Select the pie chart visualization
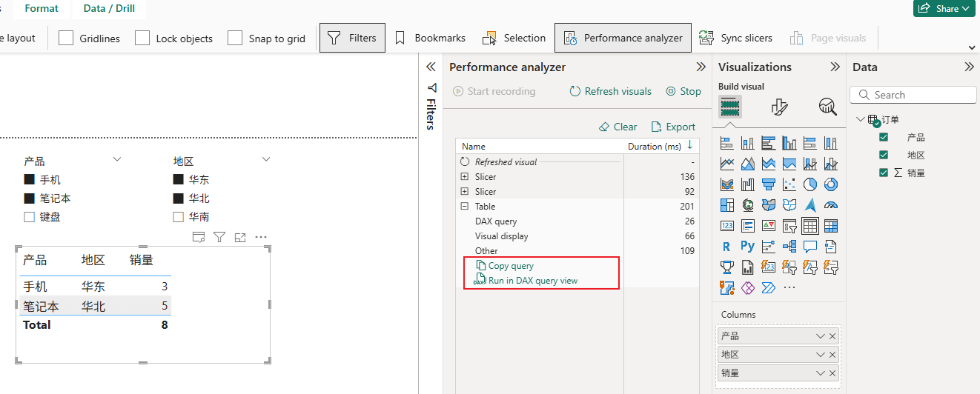980x394 pixels. click(810, 184)
